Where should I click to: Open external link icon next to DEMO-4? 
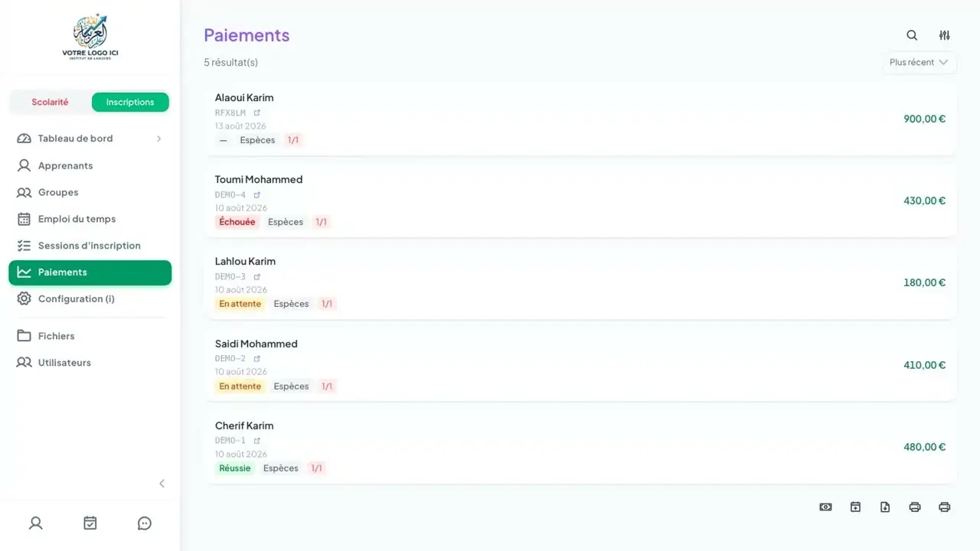(x=257, y=194)
